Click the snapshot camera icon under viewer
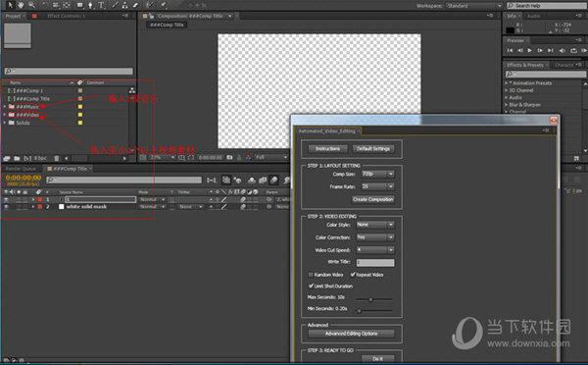 coord(229,157)
